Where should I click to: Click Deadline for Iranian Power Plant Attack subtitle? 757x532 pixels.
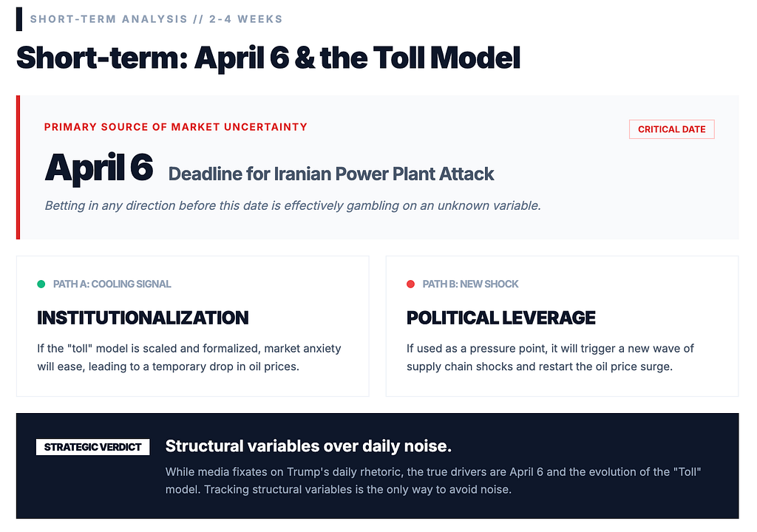coord(330,174)
